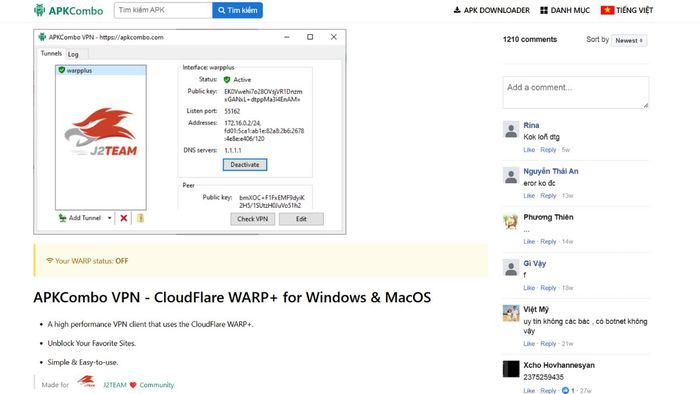This screenshot has height=394, width=700.
Task: Click Rina's default avatar icon
Action: pos(511,129)
